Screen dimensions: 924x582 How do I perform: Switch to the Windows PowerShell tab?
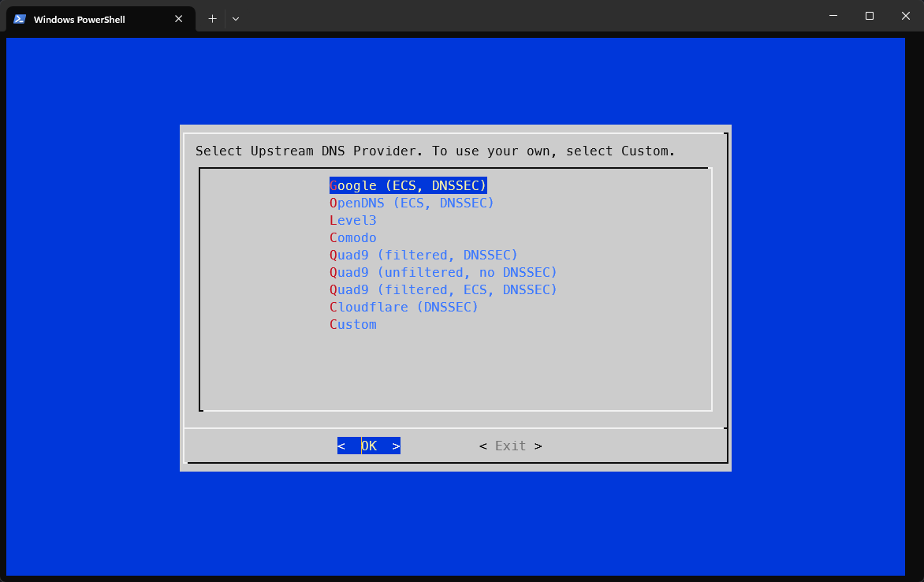(79, 19)
